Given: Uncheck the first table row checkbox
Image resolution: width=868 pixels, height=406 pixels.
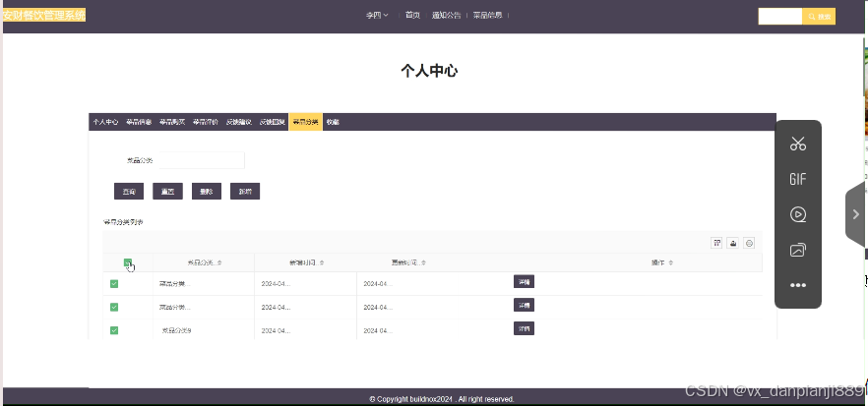Looking at the screenshot, I should 114,284.
